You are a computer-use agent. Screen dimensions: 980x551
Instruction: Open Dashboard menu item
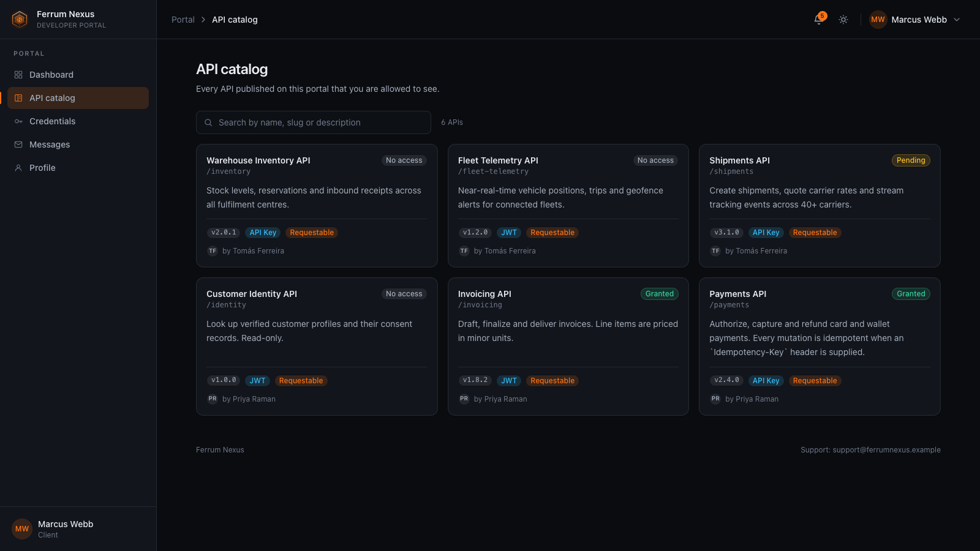tap(78, 75)
